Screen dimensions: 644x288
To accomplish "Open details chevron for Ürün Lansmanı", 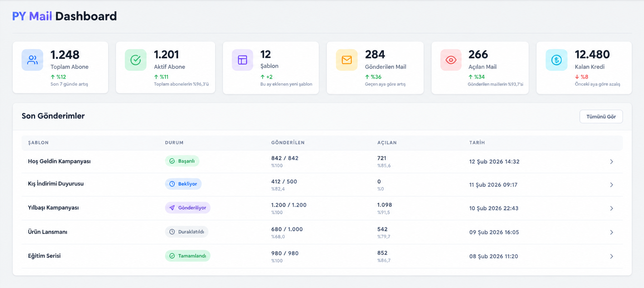I will tap(611, 232).
